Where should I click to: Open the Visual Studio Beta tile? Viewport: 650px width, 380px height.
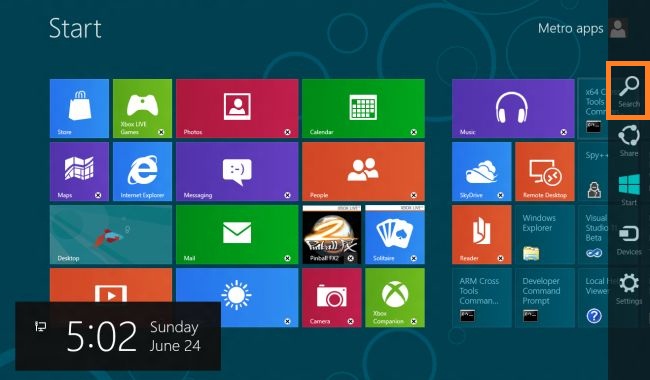[593, 235]
